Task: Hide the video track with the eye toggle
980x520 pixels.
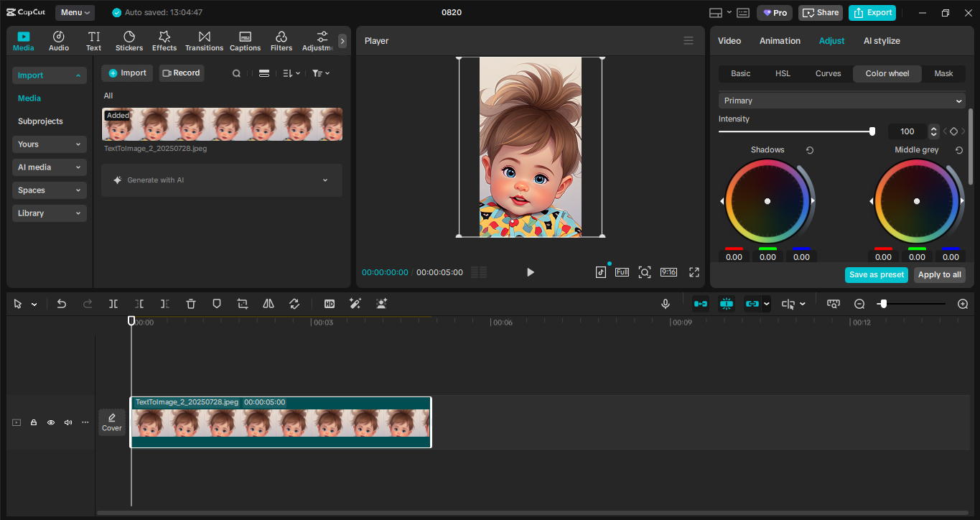Action: pos(50,422)
